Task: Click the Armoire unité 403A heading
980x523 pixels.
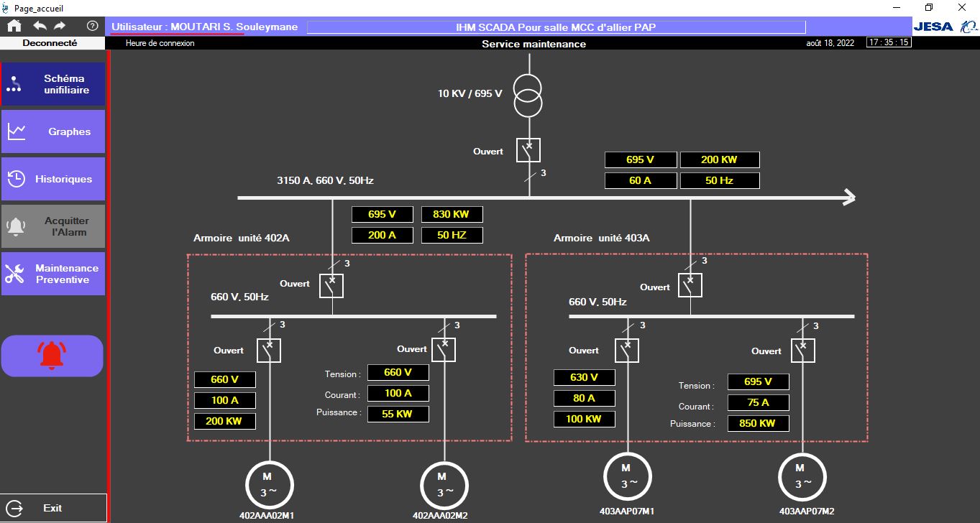Action: pyautogui.click(x=602, y=238)
